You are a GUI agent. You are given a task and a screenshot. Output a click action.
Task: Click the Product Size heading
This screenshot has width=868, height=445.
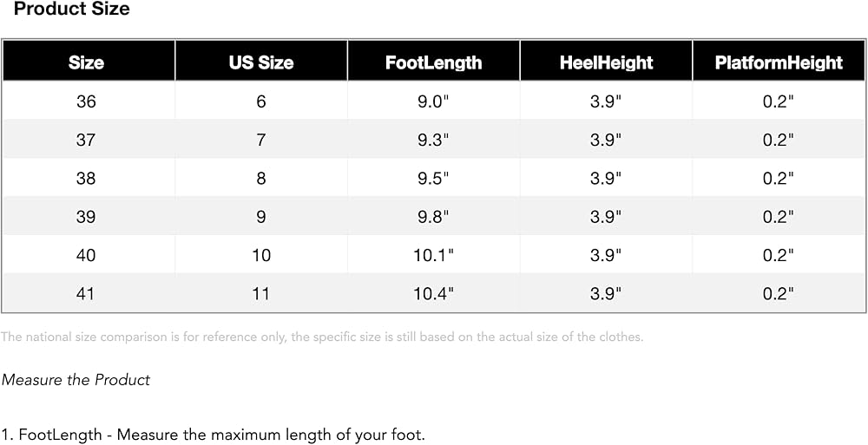[x=71, y=9]
